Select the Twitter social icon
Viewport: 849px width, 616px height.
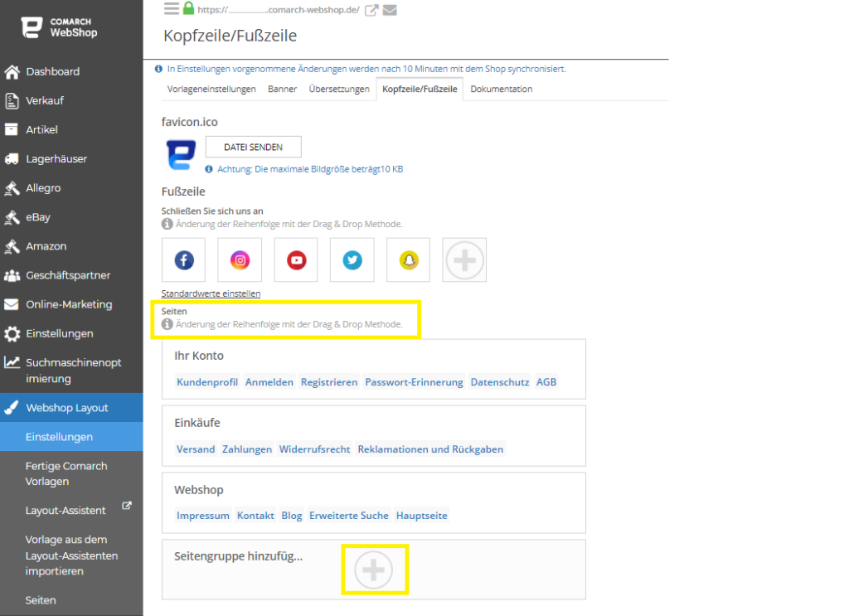[352, 259]
